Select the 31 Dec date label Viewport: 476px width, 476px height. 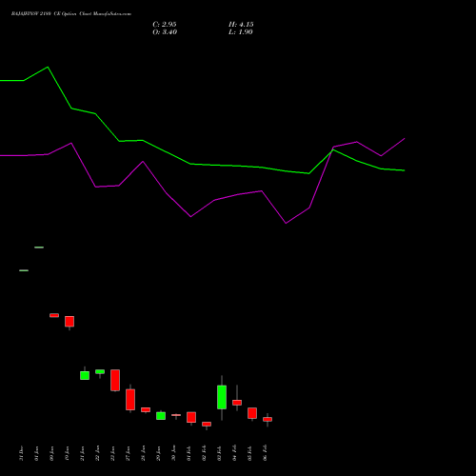21,453
